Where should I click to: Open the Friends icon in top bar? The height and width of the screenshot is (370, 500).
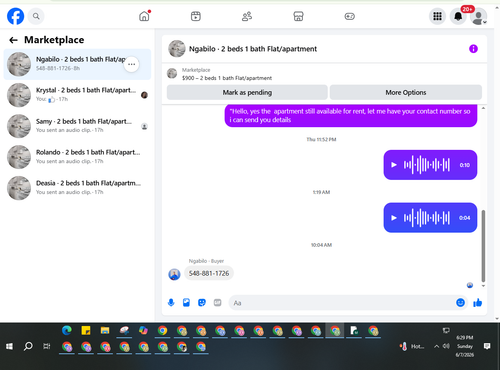coord(247,16)
